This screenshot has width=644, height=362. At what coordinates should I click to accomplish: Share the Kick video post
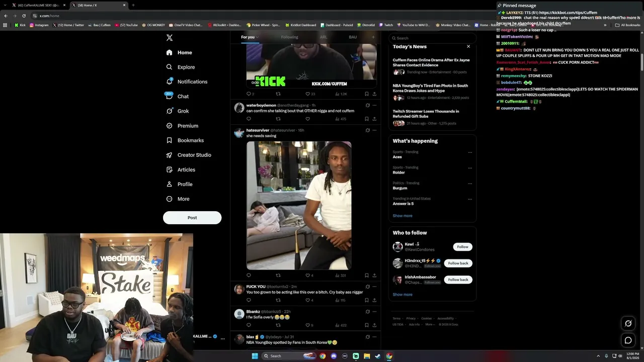coord(374,94)
